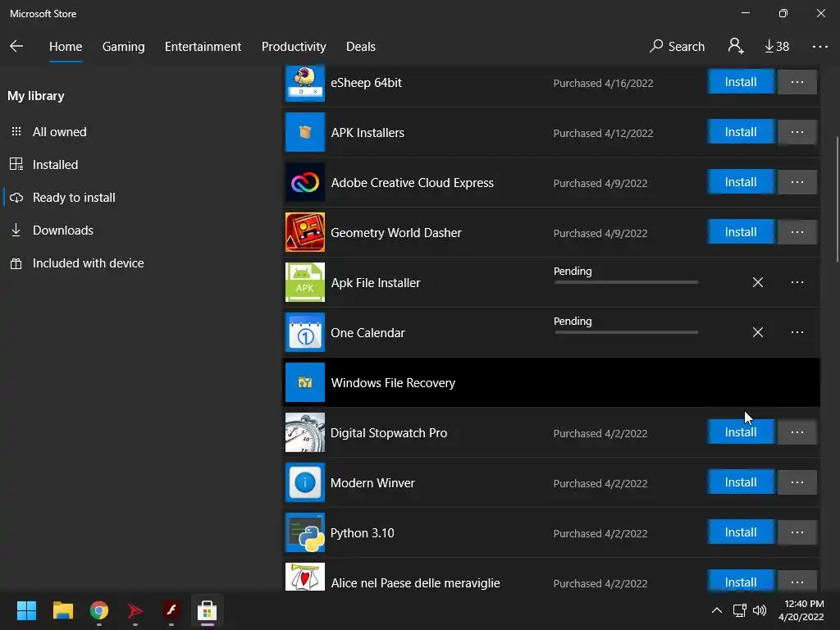Switch to the Gaming tab
Image resolution: width=840 pixels, height=630 pixels.
click(123, 47)
